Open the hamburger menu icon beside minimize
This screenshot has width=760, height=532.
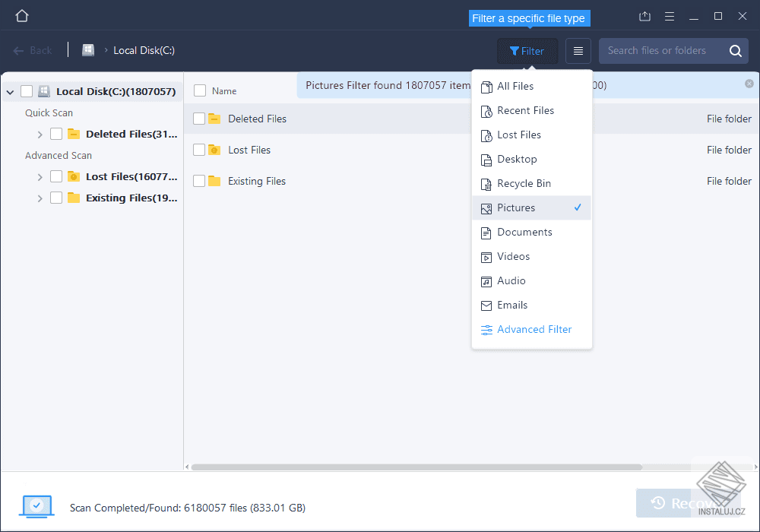coord(670,16)
